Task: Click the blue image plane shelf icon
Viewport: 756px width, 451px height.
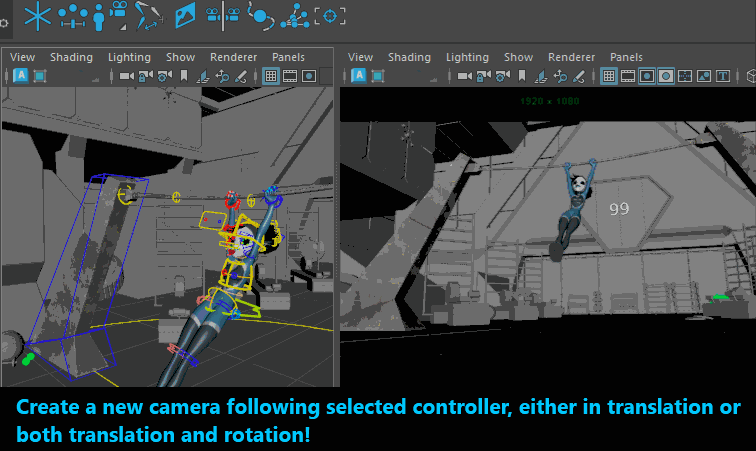Action: click(185, 15)
